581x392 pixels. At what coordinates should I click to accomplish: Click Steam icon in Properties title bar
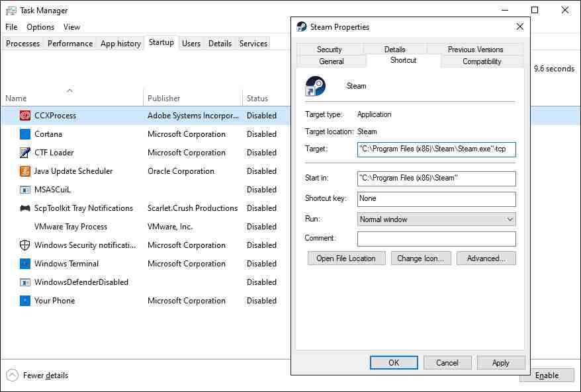pos(302,26)
